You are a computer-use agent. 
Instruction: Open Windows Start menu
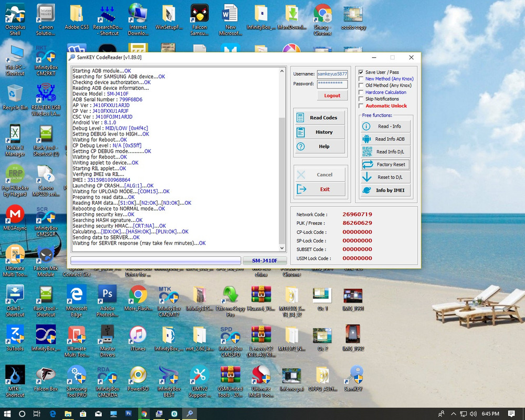[x=7, y=414]
